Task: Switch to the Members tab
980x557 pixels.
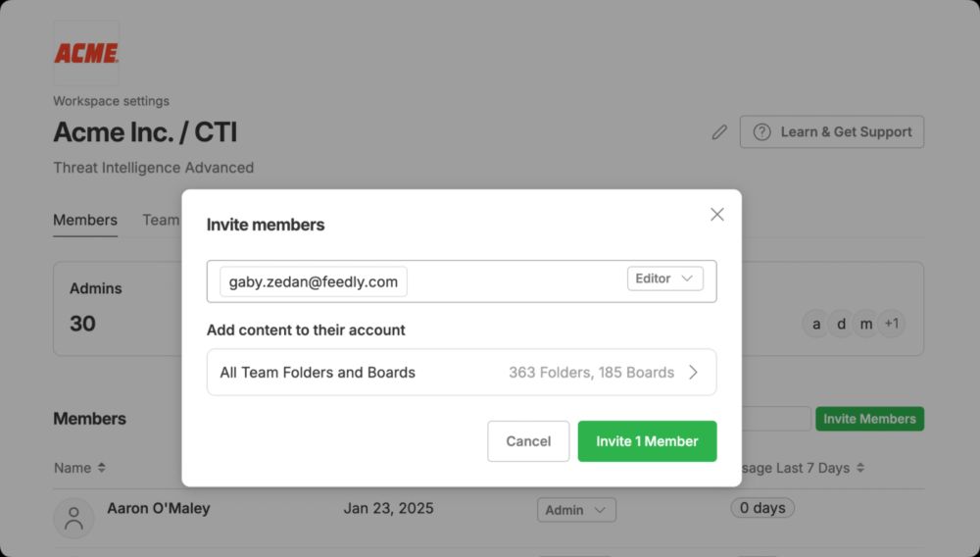Action: [x=85, y=220]
